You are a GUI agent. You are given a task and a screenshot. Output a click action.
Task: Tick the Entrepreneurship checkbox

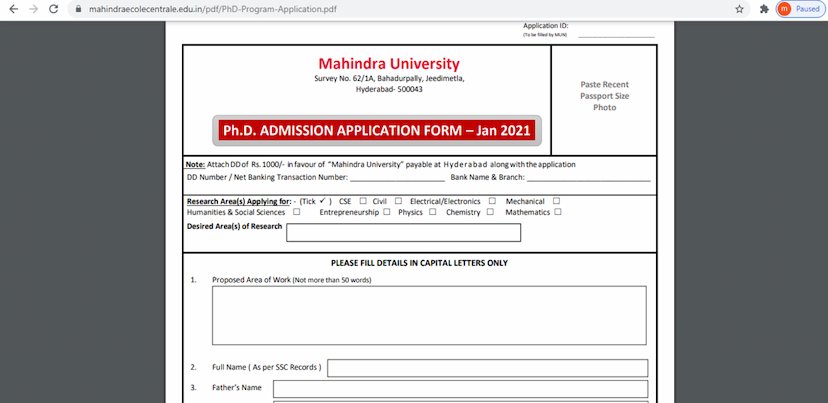coord(387,212)
